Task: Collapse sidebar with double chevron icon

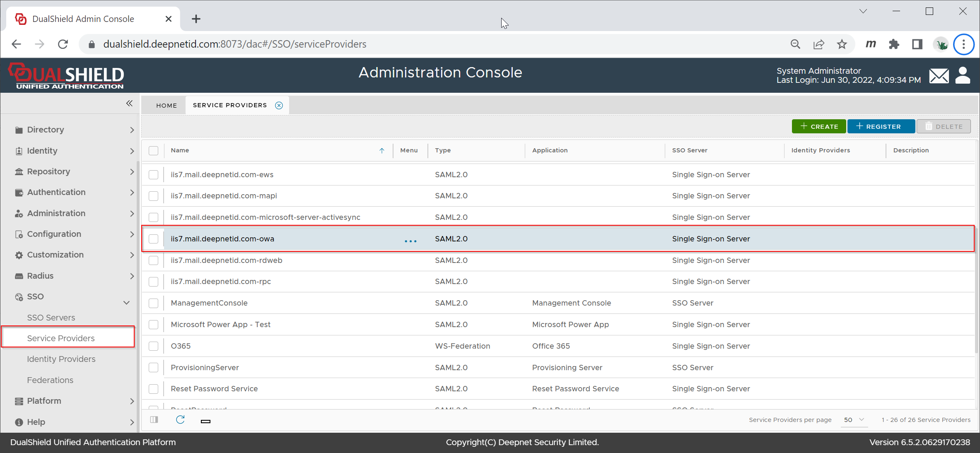Action: 129,104
